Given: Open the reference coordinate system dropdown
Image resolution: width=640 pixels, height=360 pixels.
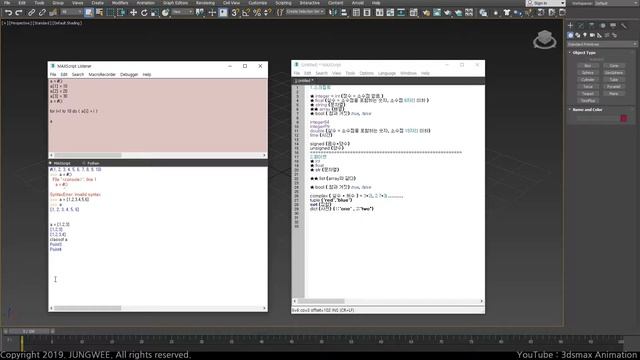Looking at the screenshot, I should (182, 12).
